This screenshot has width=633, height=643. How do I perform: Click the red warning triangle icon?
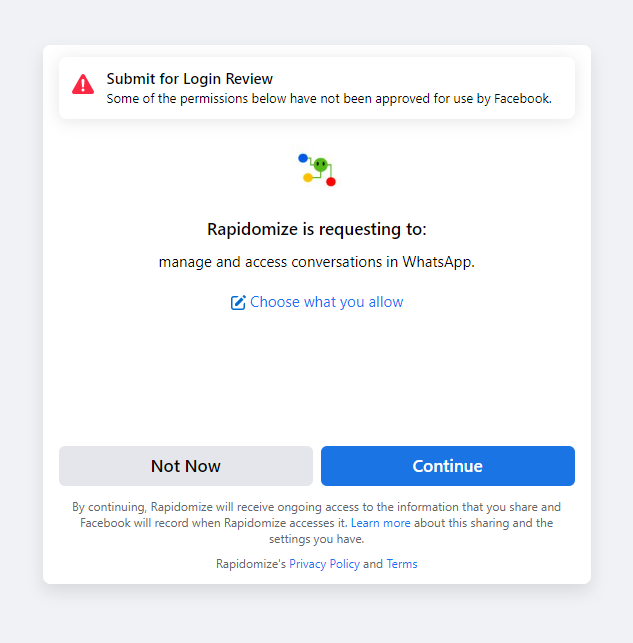pos(83,84)
